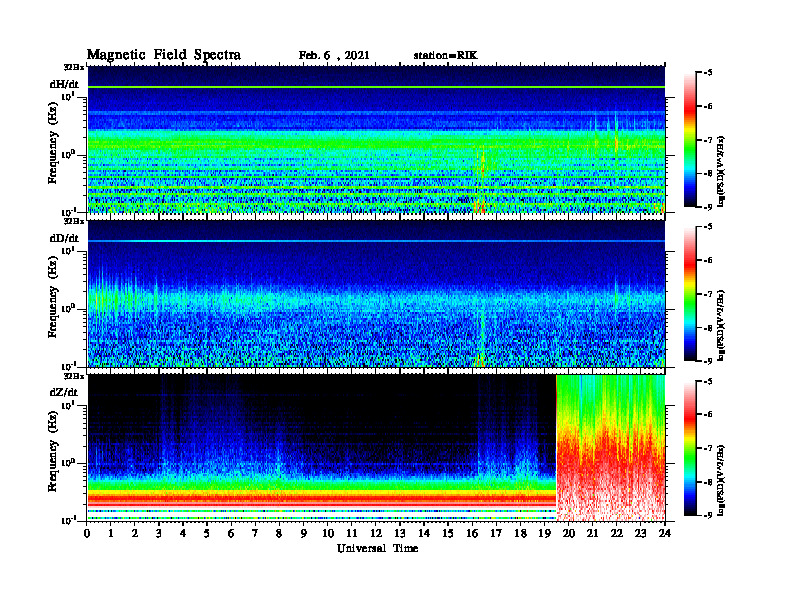792x612 pixels.
Task: Click the "16" tick on the Universal Time axis
Action: [x=472, y=533]
